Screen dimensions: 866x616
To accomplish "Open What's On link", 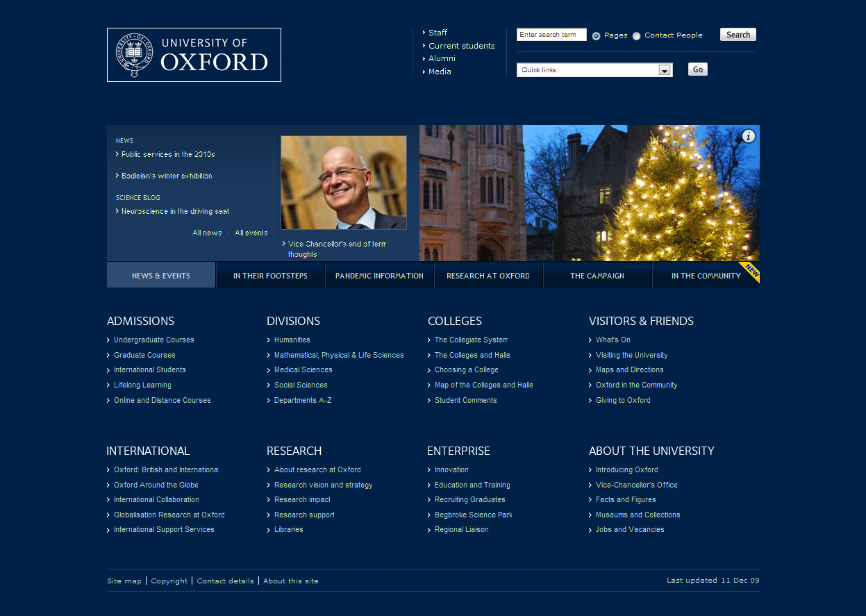I will click(613, 340).
